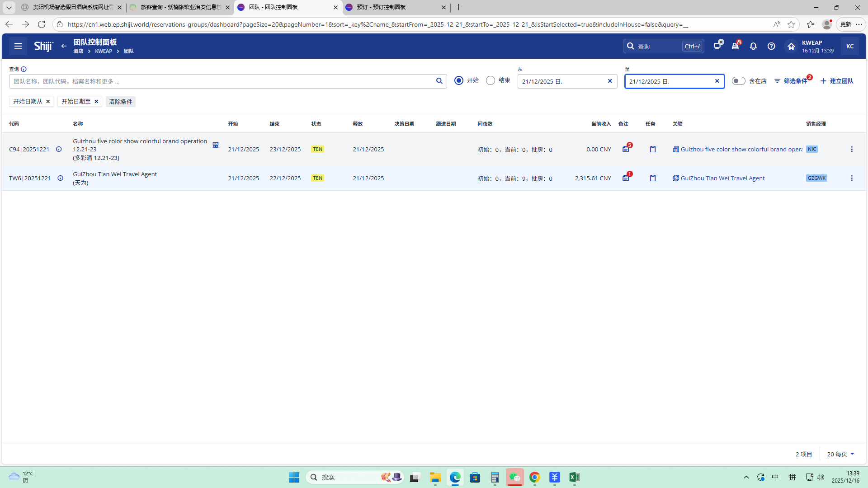Click the home property icon

pyautogui.click(x=791, y=46)
